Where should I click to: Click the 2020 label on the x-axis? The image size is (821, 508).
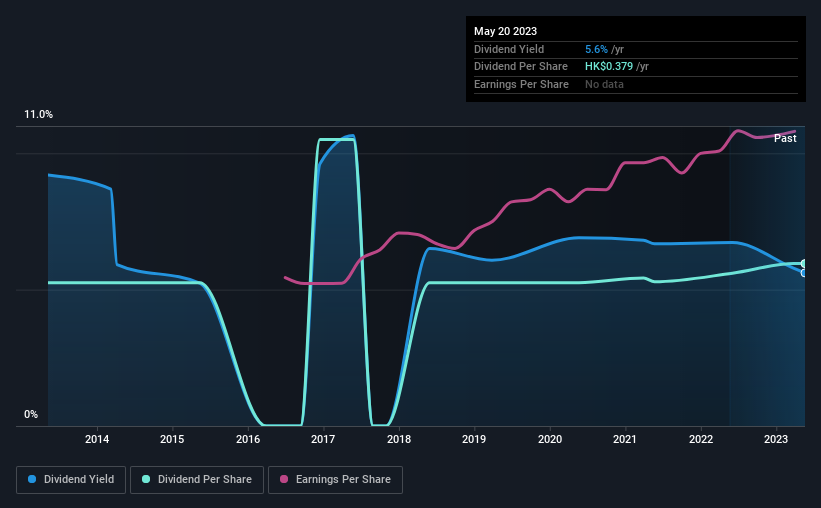pos(550,439)
